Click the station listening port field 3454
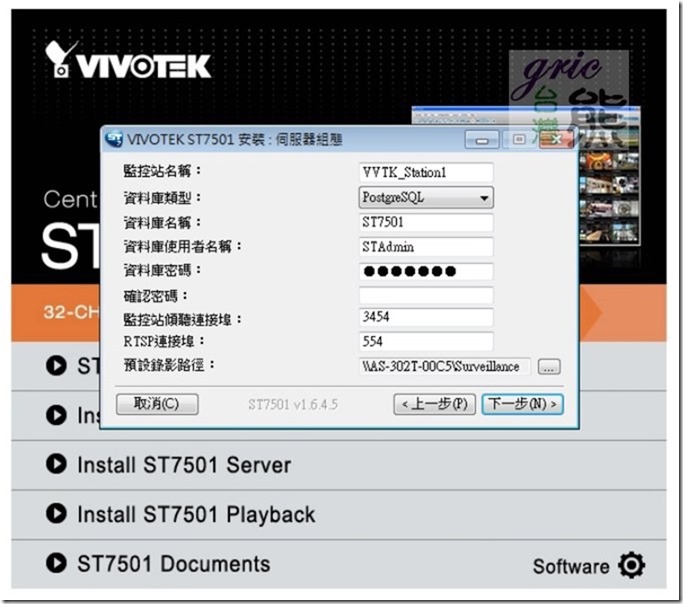This screenshot has width=683, height=604. (426, 317)
